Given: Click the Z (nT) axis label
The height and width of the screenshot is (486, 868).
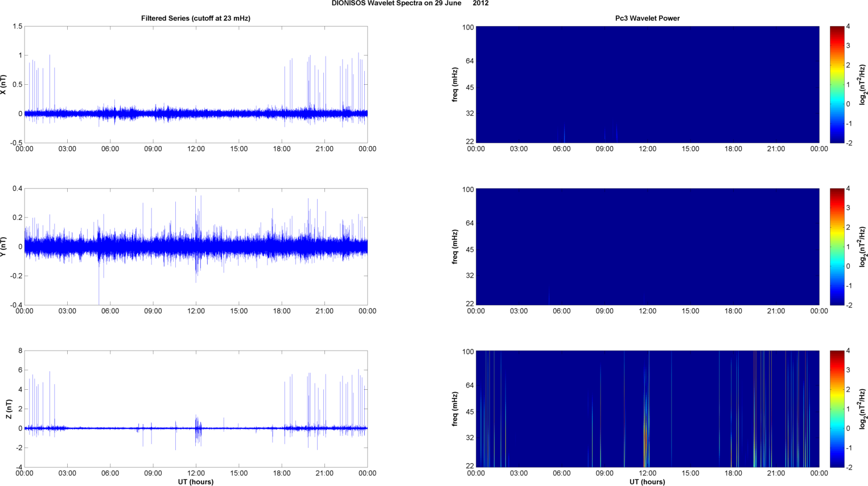Looking at the screenshot, I should (9, 409).
